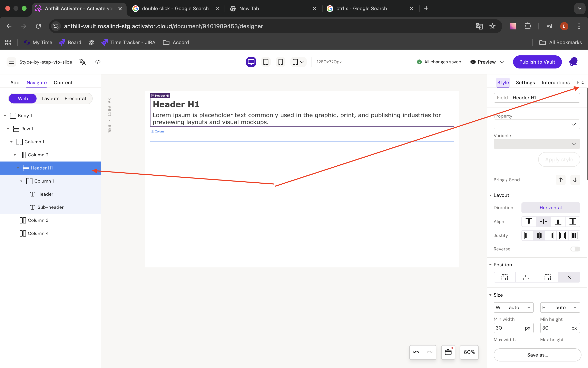
Task: Click the Save as... button
Action: 537,355
